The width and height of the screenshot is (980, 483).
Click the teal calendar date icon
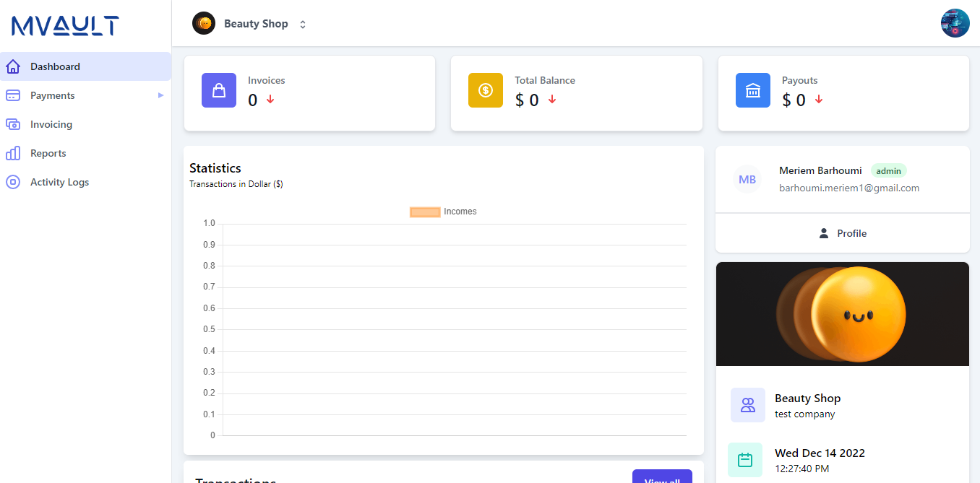click(x=745, y=460)
